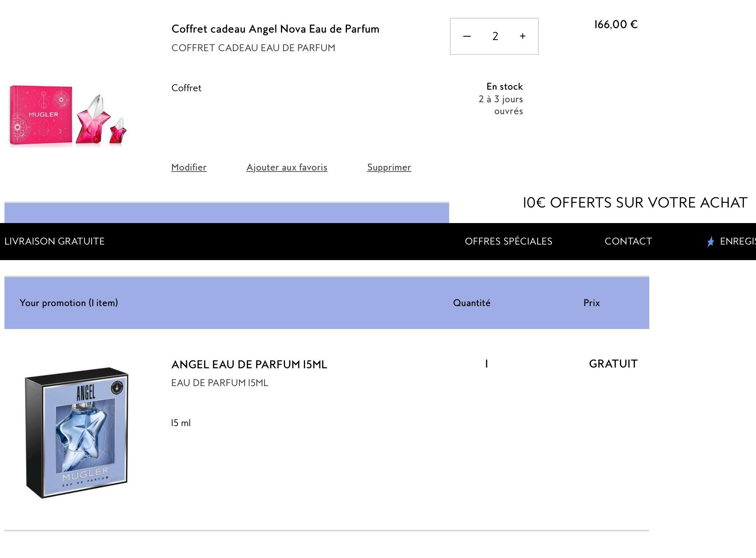The image size is (756, 558).
Task: Decrease coffret quantity with minus button
Action: [x=467, y=36]
